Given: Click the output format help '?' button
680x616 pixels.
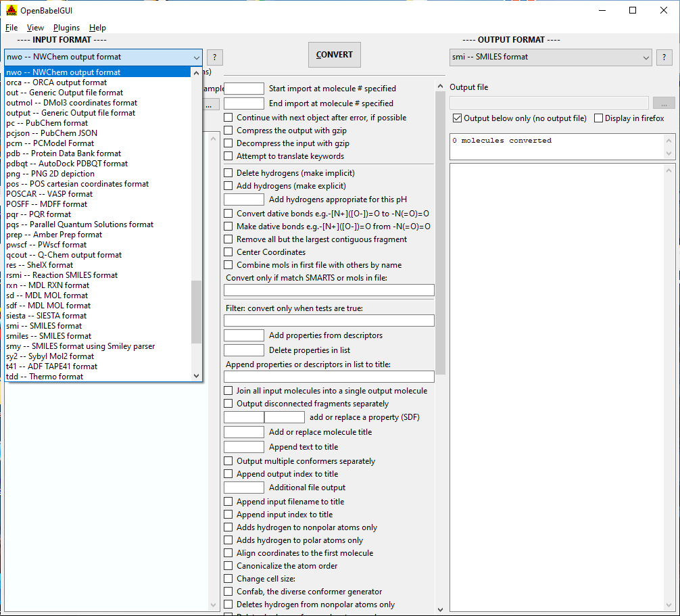Looking at the screenshot, I should pyautogui.click(x=664, y=57).
